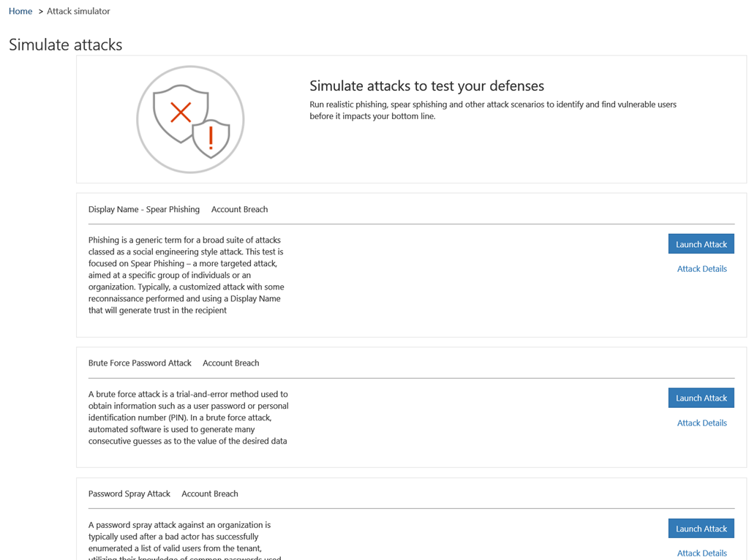Select the Password Spray Attack title

129,493
